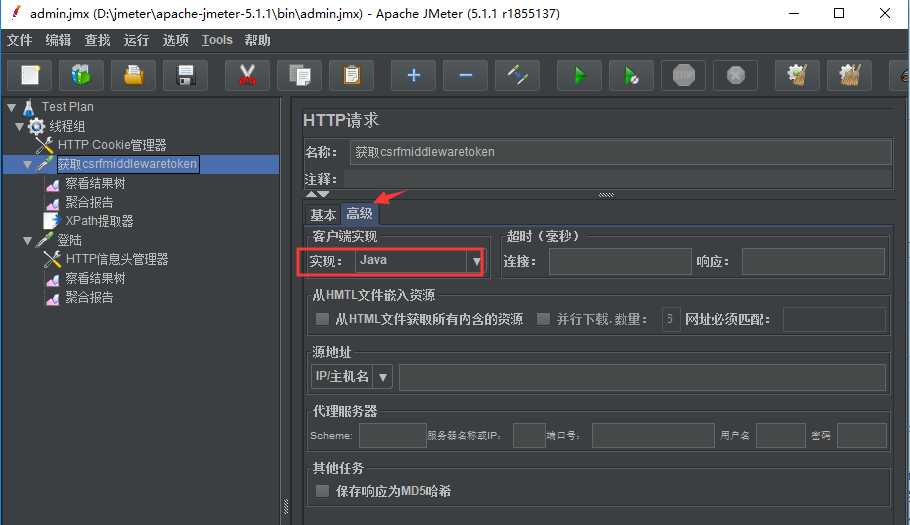
Task: Click the HTTP信息头管理器 wrench icon
Action: click(52, 259)
